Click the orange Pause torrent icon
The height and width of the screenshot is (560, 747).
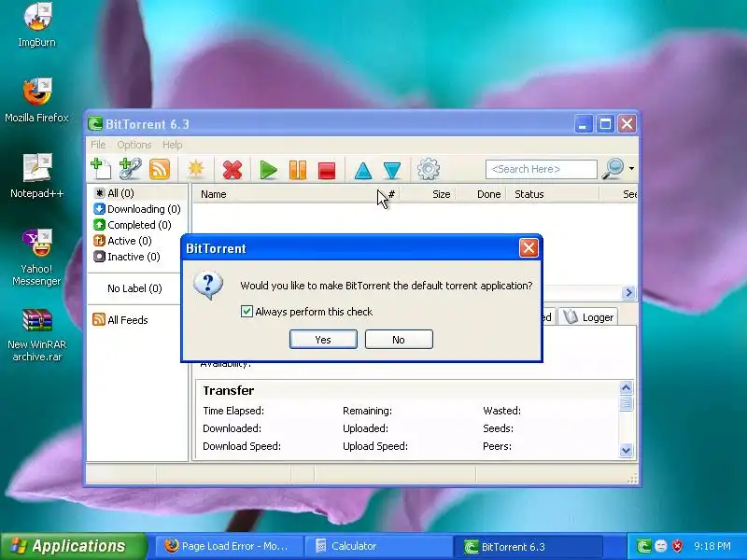pos(298,170)
